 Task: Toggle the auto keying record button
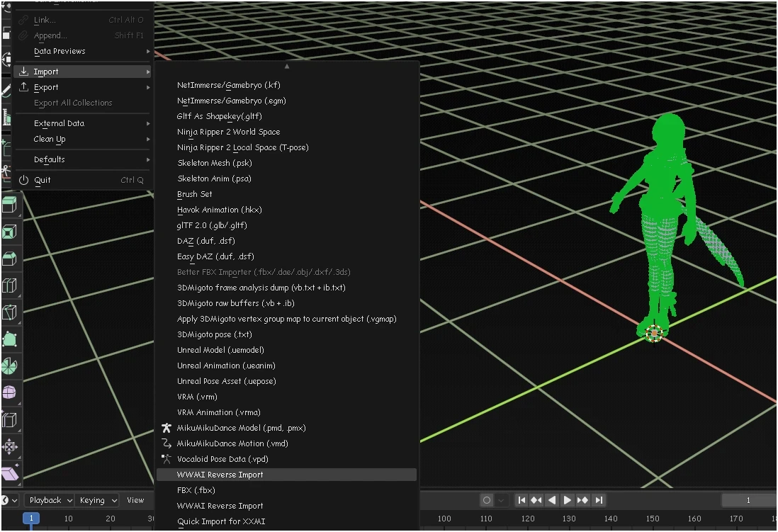click(x=486, y=500)
